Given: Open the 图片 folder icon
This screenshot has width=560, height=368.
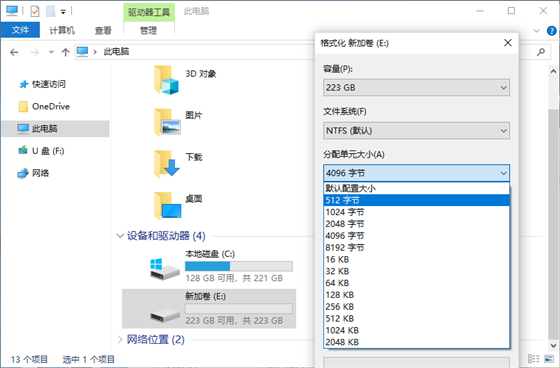Looking at the screenshot, I should point(167,122).
